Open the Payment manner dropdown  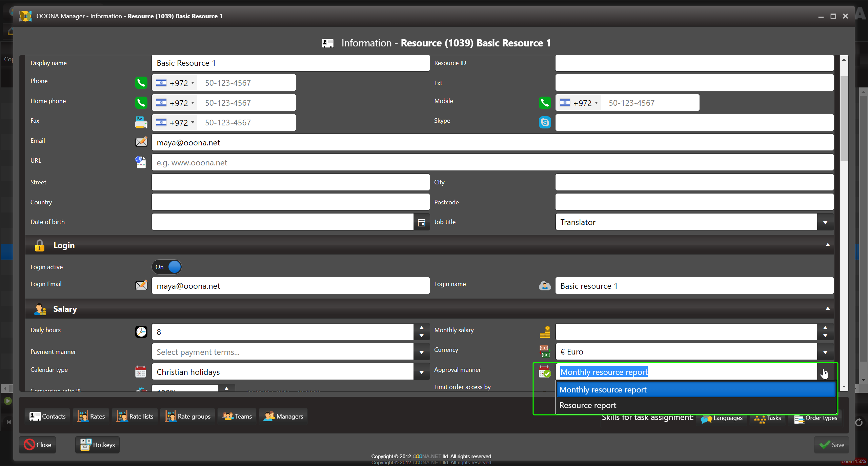(421, 352)
